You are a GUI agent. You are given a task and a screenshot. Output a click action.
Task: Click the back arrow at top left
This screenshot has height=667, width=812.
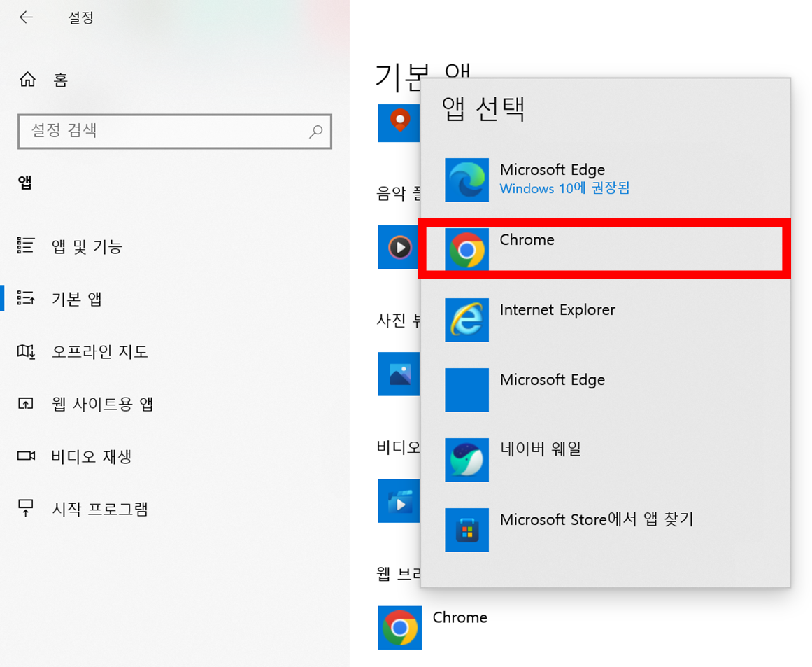[x=26, y=17]
